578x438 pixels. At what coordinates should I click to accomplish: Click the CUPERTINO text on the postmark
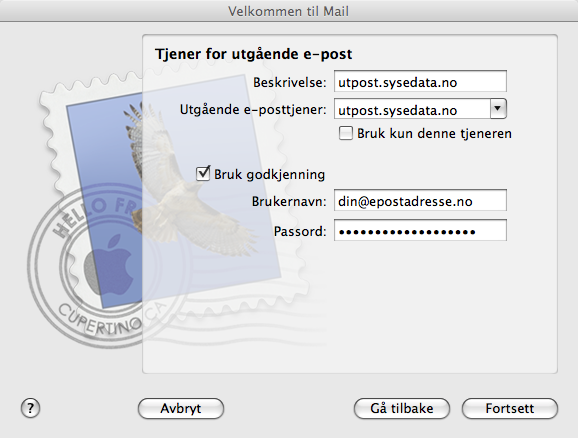point(100,319)
